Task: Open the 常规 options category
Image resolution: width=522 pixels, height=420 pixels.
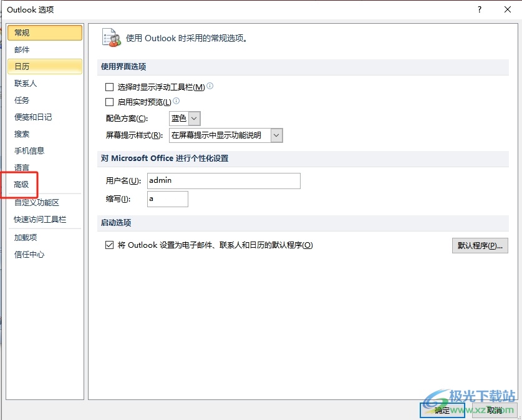Action: coord(45,32)
